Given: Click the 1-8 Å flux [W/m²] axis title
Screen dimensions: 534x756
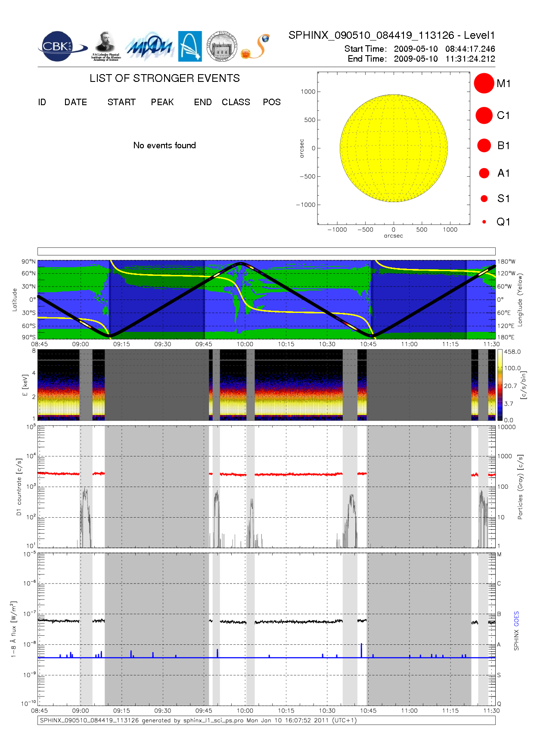Looking at the screenshot, I should pos(14,629).
